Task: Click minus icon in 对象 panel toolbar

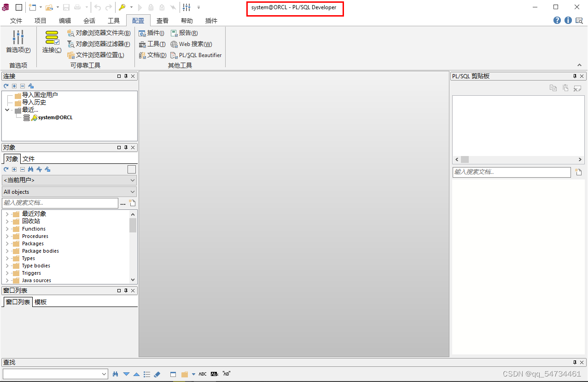Action: point(23,169)
